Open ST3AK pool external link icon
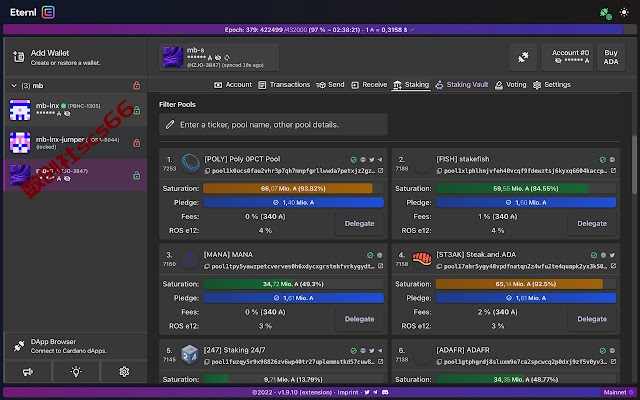This screenshot has height=400, width=640. 613,266
